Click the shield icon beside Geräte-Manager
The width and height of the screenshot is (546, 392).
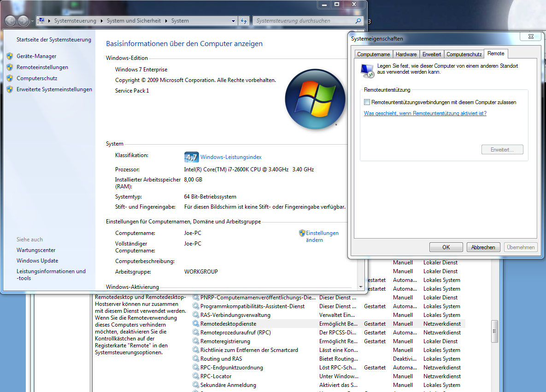coord(10,56)
